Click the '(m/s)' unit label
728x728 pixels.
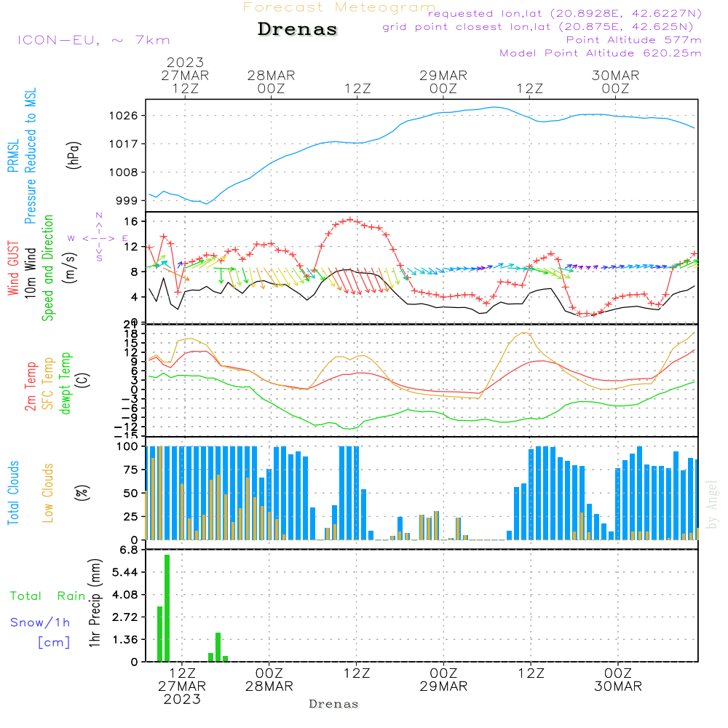70,268
